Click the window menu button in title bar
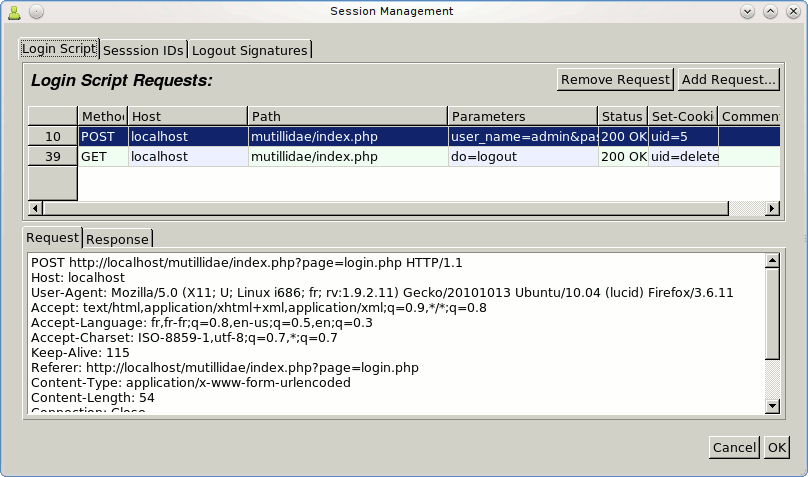The width and height of the screenshot is (808, 477). pyautogui.click(x=35, y=11)
